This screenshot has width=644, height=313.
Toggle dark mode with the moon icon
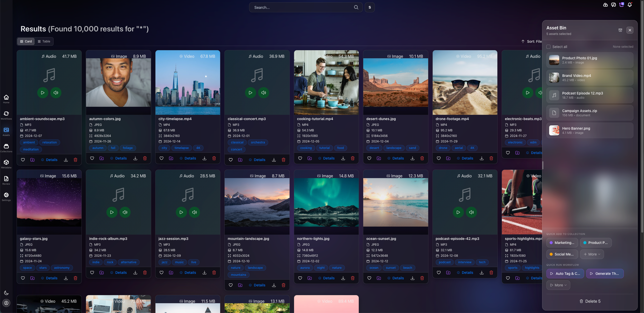[x=6, y=293]
